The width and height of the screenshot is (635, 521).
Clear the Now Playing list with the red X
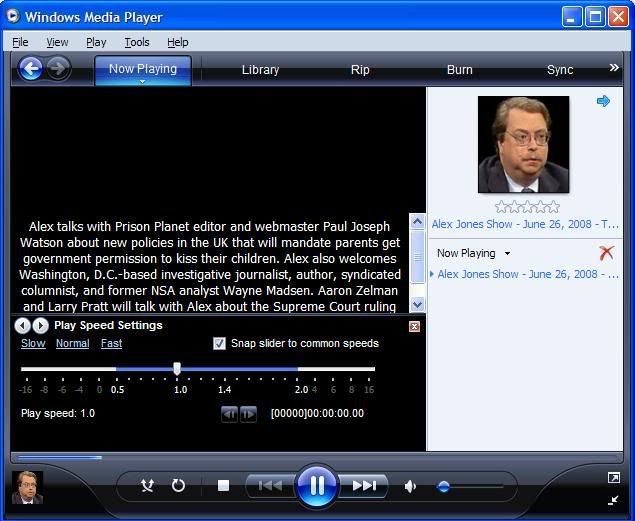(x=606, y=253)
